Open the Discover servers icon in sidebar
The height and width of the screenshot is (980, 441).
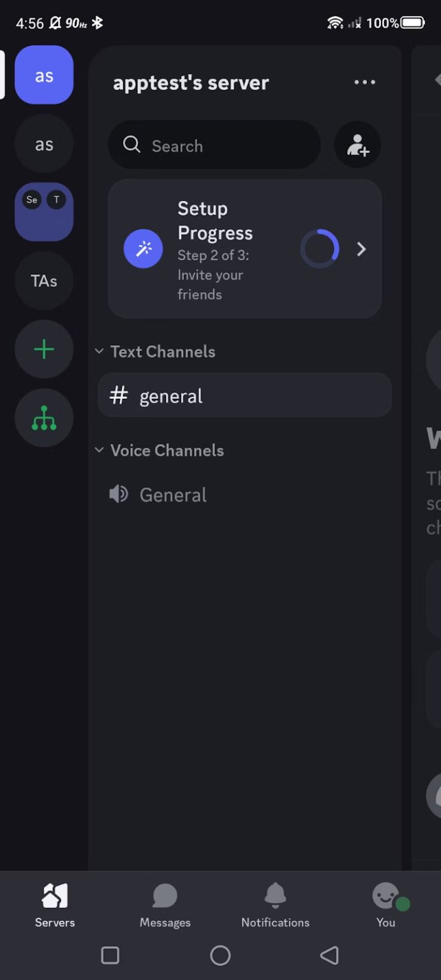(43, 418)
